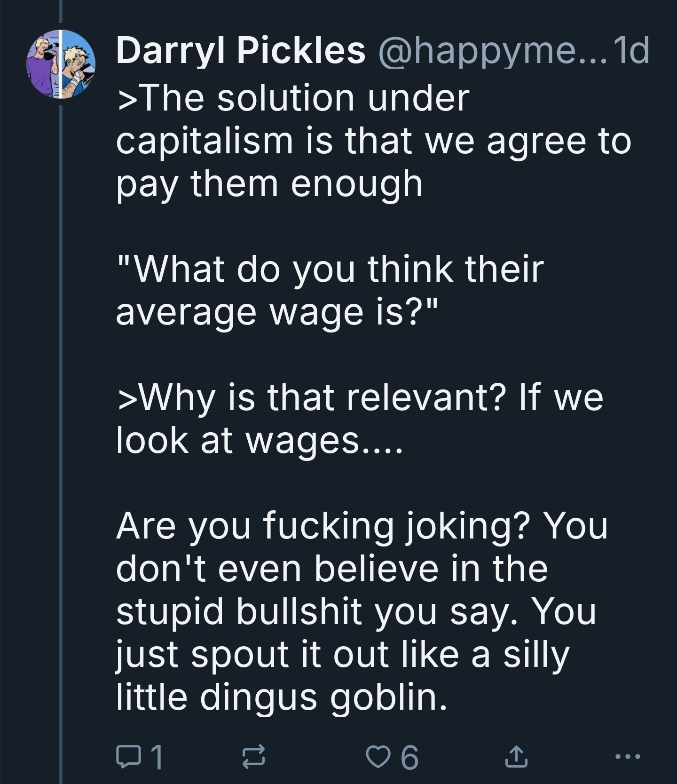This screenshot has height=784, width=677.
Task: Show who liked via the 6 count
Action: (x=409, y=757)
